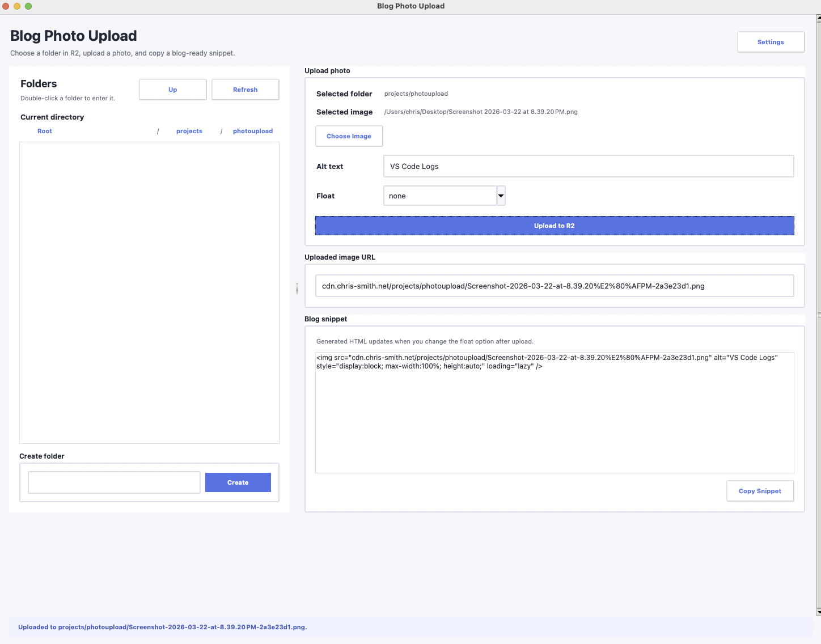Focus the Create folder name field
The height and width of the screenshot is (644, 821).
tap(114, 482)
